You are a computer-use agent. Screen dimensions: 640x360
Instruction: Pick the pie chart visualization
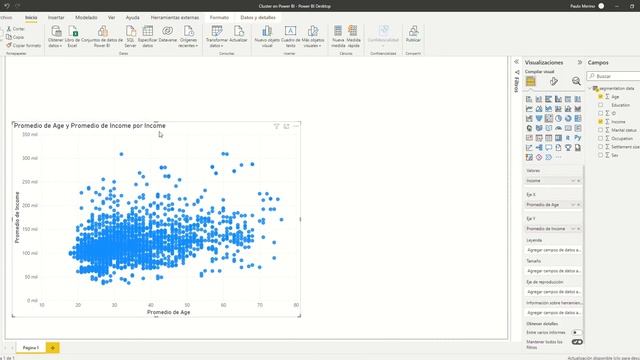(x=558, y=119)
